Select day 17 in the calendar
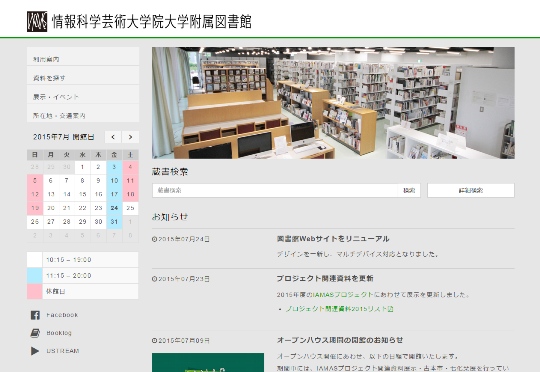Viewport: 540px width, 372px height. (114, 194)
